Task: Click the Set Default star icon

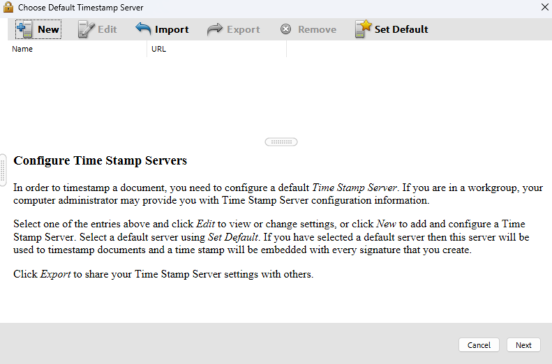Action: click(363, 29)
